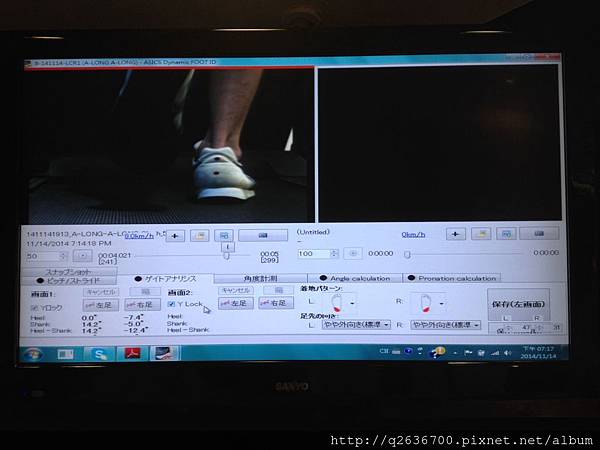Click the 0.0km/h speed link for left video

click(139, 236)
